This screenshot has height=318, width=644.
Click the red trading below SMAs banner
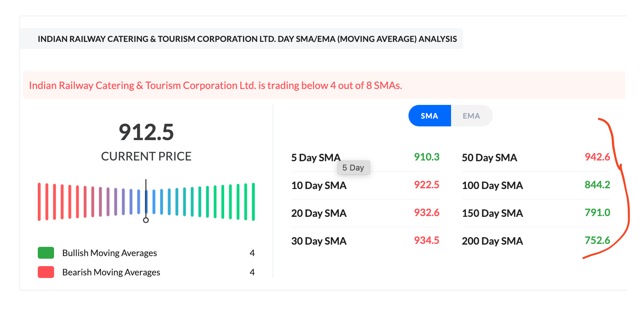point(216,86)
